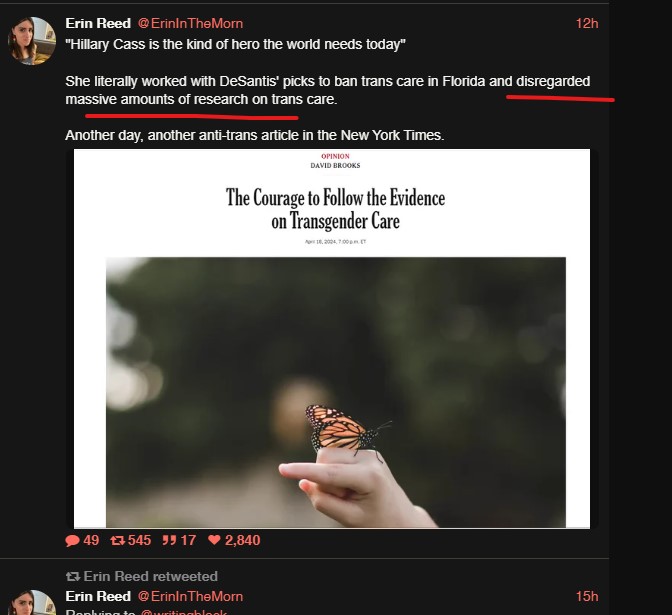Click the retweet icon beside 'Erin Reed retweeted'
This screenshot has width=672, height=615.
72,576
